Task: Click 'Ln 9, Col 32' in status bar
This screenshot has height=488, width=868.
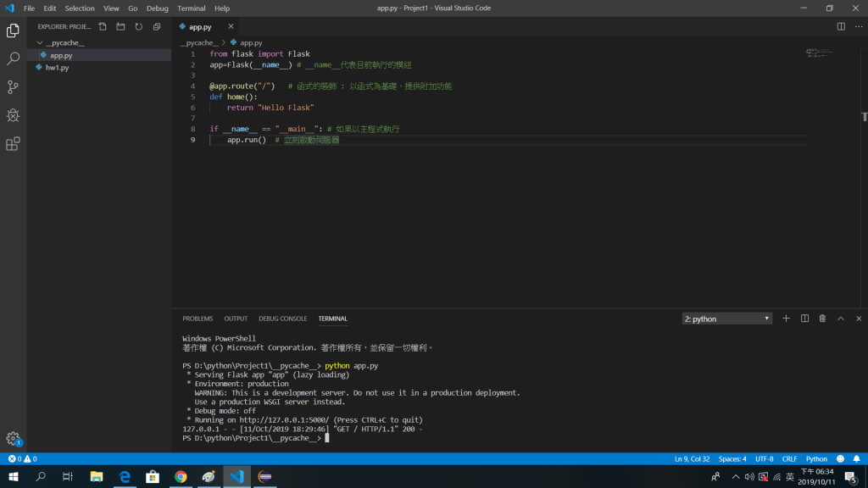Action: (x=692, y=458)
